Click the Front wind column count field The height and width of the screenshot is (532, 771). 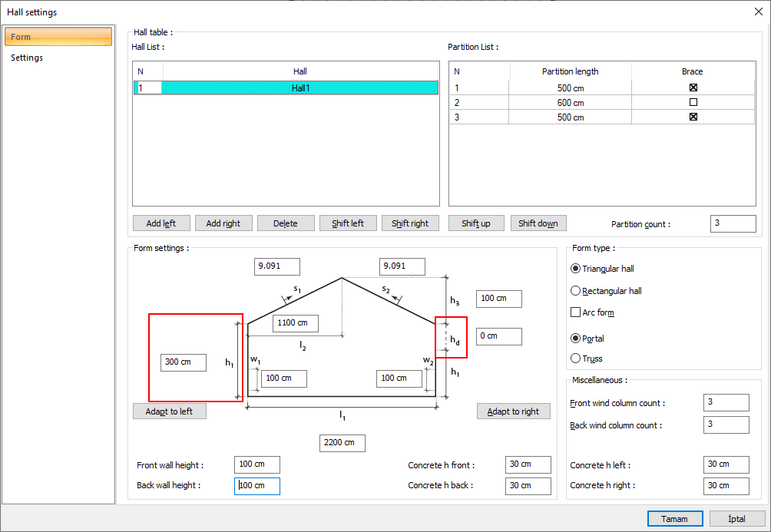[726, 403]
